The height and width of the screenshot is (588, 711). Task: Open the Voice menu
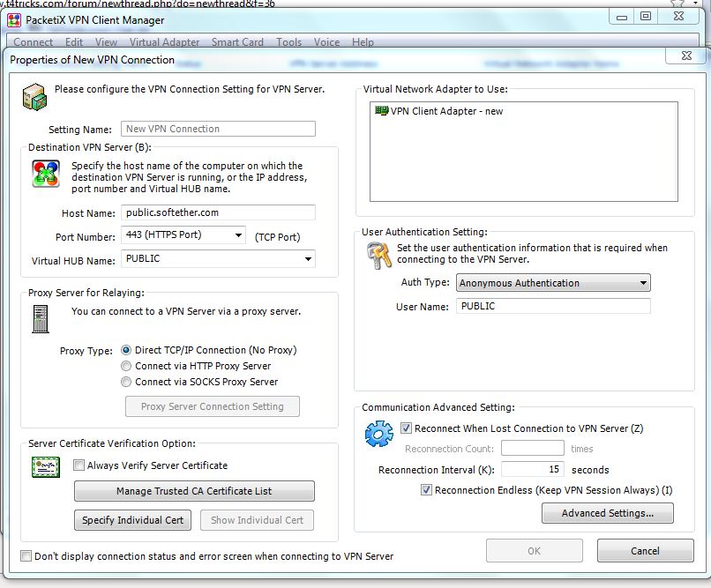[326, 42]
